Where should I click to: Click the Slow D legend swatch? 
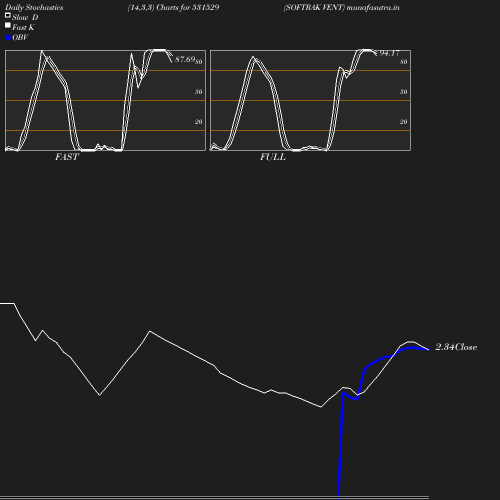tap(8, 15)
